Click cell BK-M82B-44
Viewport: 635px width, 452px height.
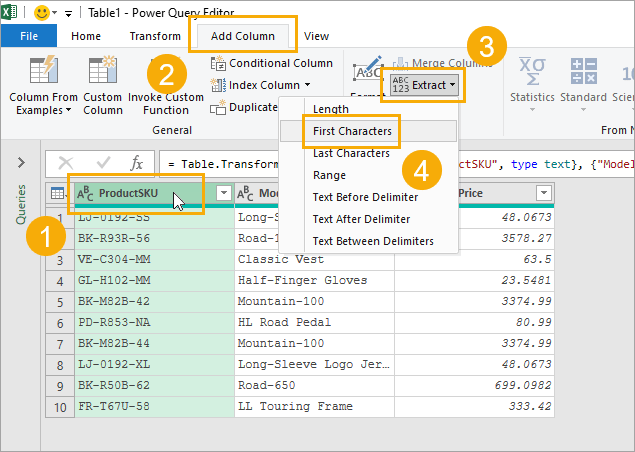(154, 343)
